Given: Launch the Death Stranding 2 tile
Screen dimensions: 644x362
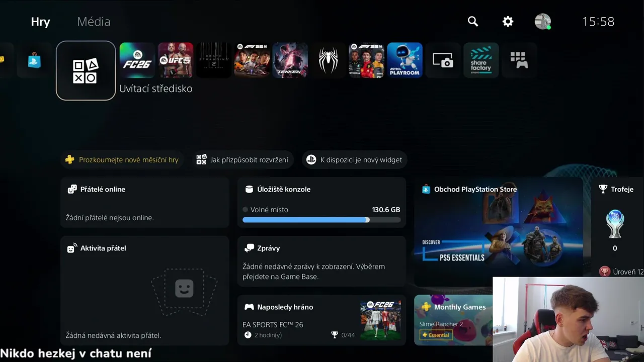Looking at the screenshot, I should pos(214,60).
